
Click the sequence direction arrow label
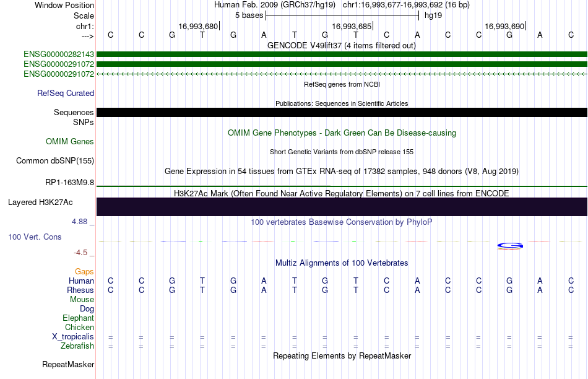tap(88, 36)
